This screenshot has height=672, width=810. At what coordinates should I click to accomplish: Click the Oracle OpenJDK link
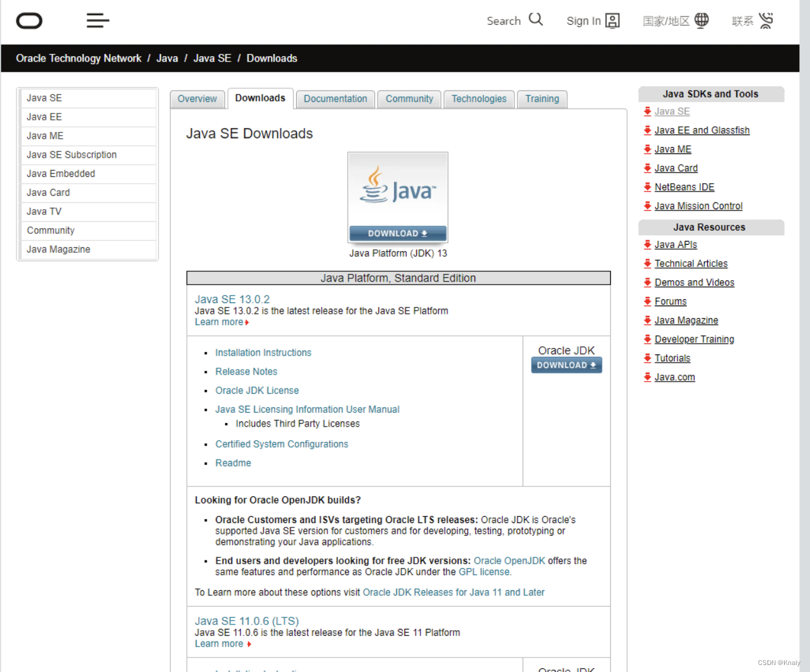[509, 561]
